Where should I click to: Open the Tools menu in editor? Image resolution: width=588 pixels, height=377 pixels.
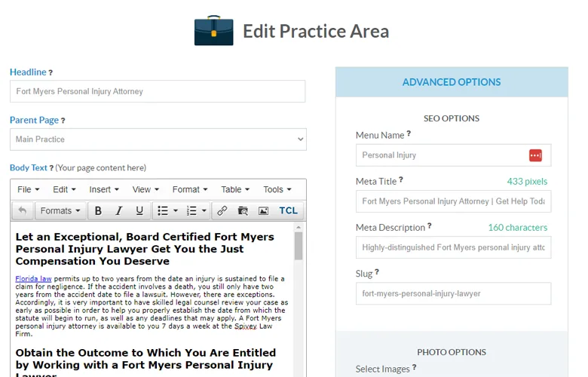[x=277, y=189]
